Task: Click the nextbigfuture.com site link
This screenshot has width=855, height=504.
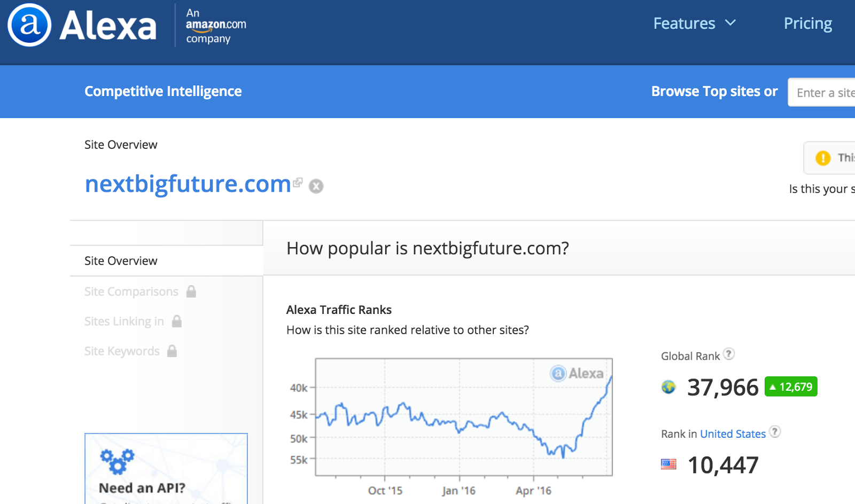Action: tap(188, 184)
